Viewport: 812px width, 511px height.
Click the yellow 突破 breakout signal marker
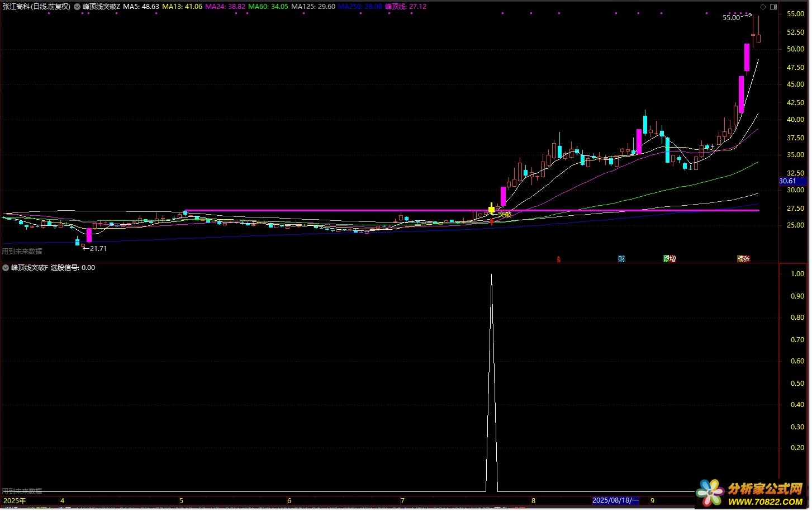(492, 210)
